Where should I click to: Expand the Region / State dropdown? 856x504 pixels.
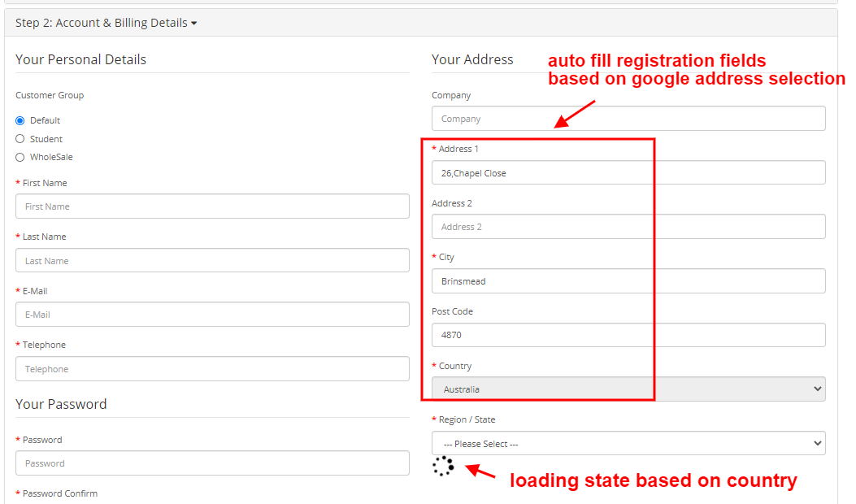628,444
